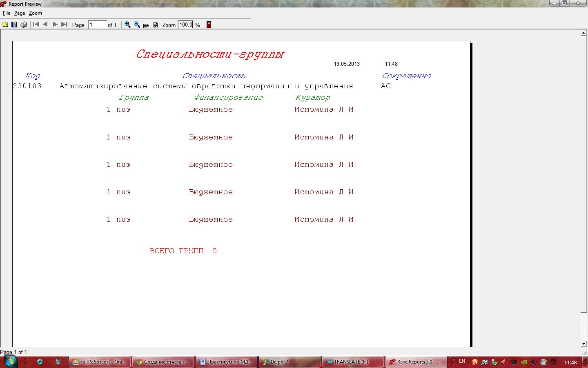Click abbreviation 'АС' in report

(386, 86)
